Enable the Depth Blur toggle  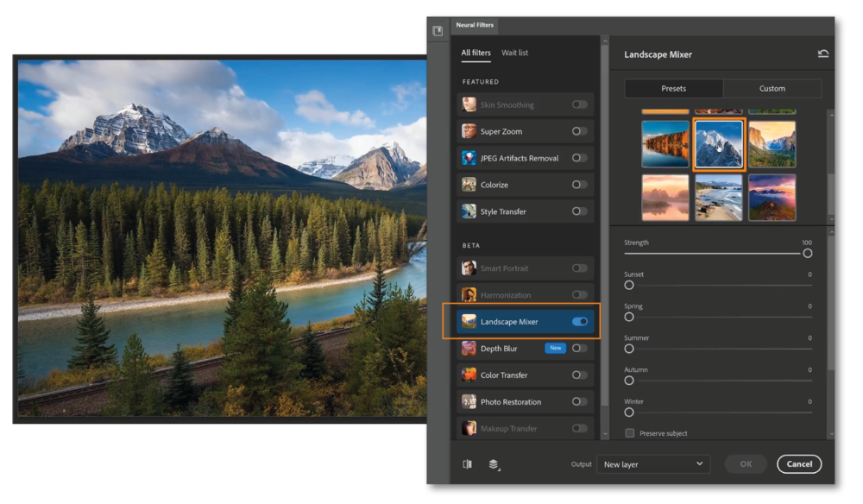[x=580, y=349]
